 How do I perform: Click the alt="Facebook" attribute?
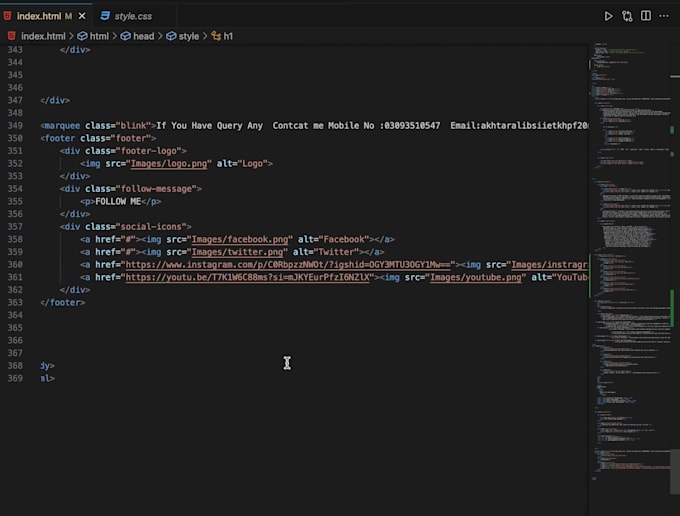click(333, 239)
